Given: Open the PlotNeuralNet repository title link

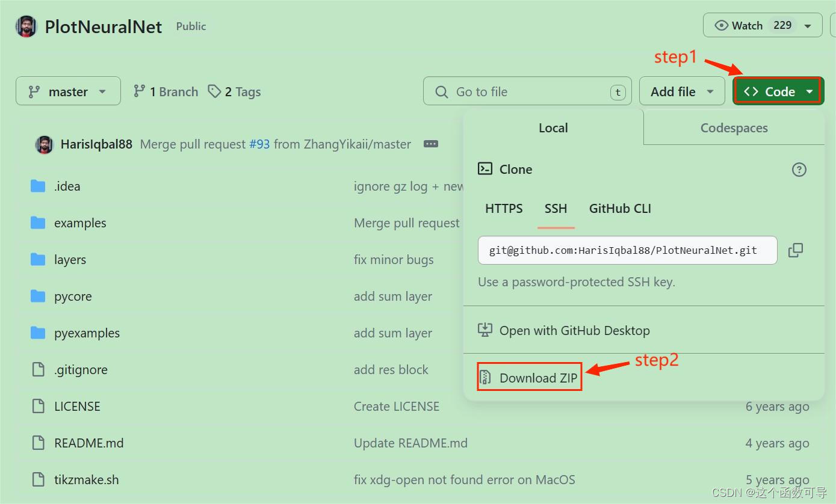Looking at the screenshot, I should [x=104, y=27].
